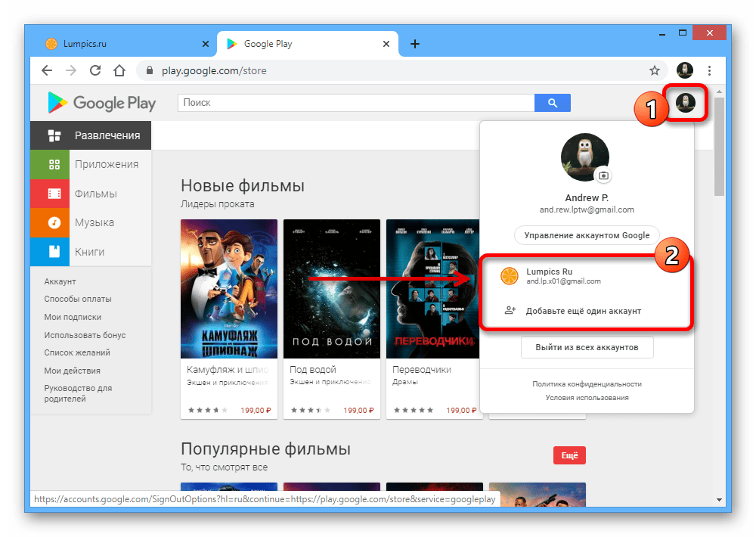
Task: Click Добавьте ещё один аккаунт
Action: point(583,311)
